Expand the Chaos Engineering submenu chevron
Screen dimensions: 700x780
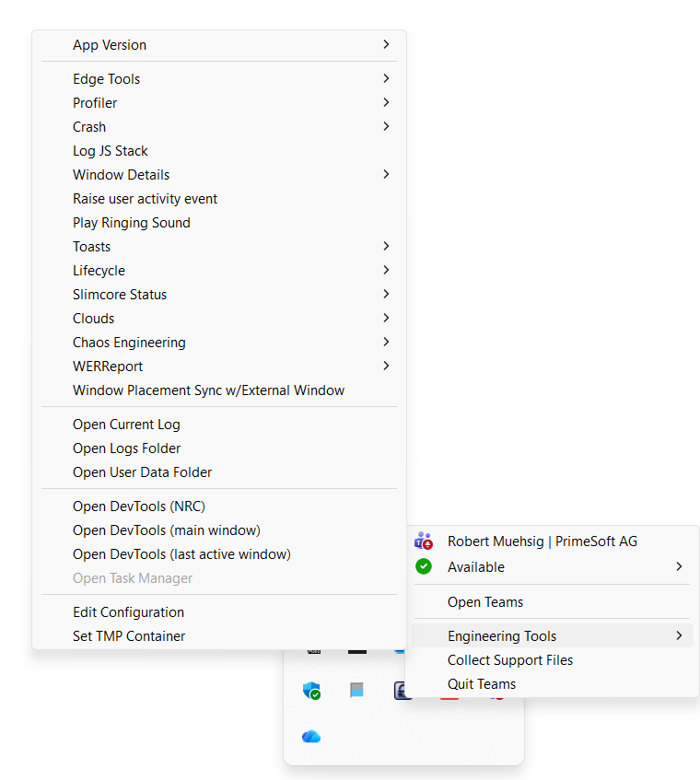(x=386, y=343)
